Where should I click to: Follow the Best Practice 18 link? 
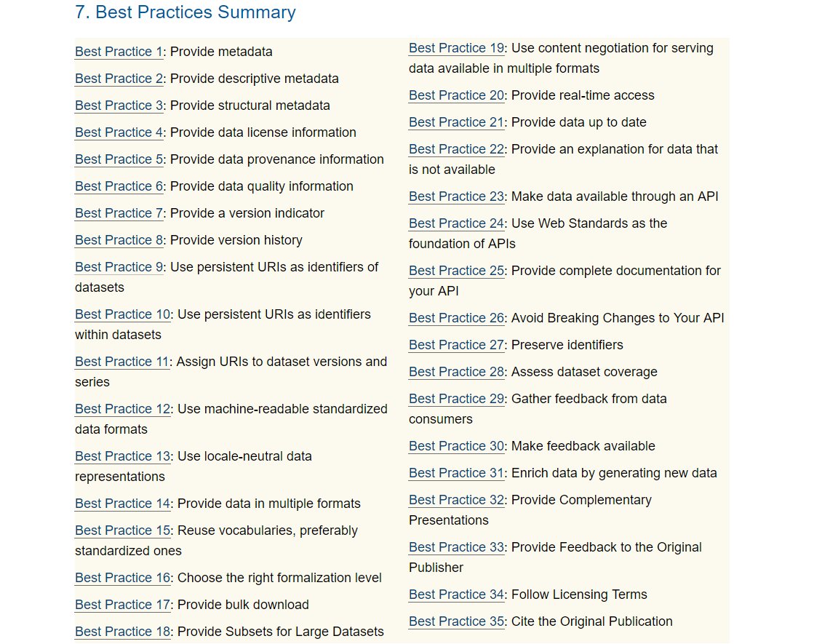click(122, 632)
